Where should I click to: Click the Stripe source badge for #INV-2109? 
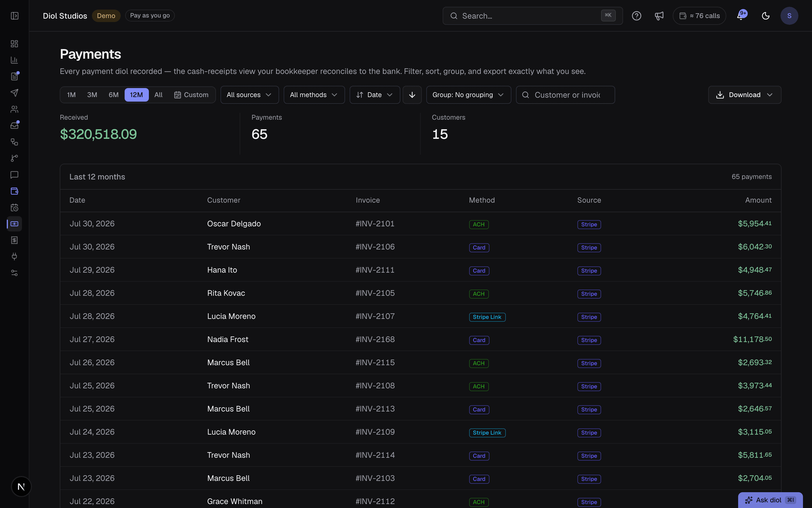pyautogui.click(x=589, y=433)
